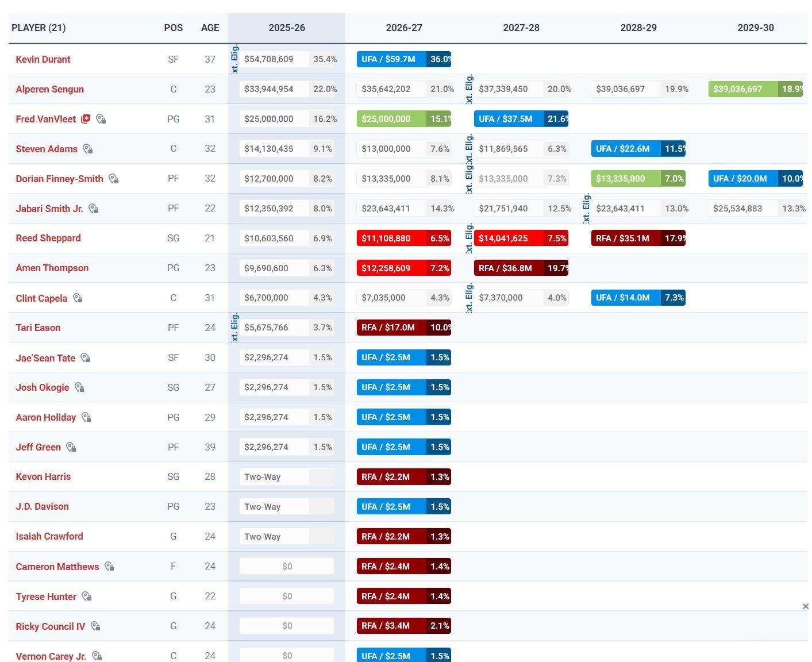Image resolution: width=812 pixels, height=662 pixels.
Task: Click the location-lock icon beside Dorian Finney-Smith
Action: pyautogui.click(x=113, y=179)
